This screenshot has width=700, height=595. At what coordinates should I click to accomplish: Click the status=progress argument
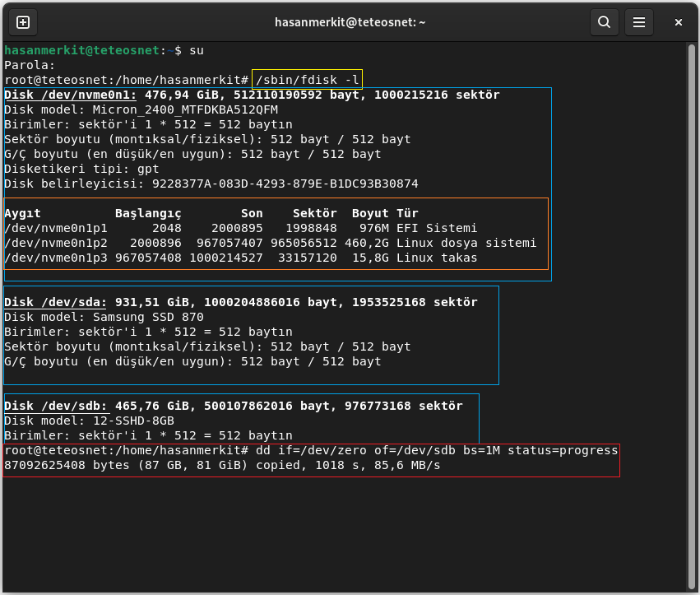pos(563,450)
